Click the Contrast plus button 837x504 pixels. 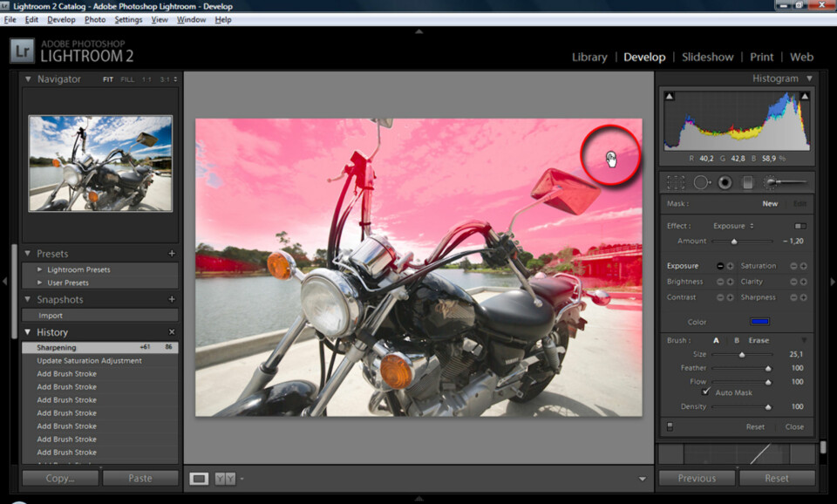tap(730, 297)
